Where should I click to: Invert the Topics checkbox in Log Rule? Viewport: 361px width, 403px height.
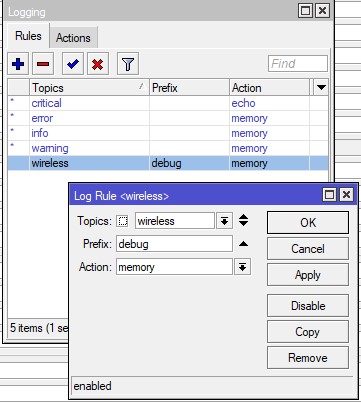pyautogui.click(x=122, y=221)
